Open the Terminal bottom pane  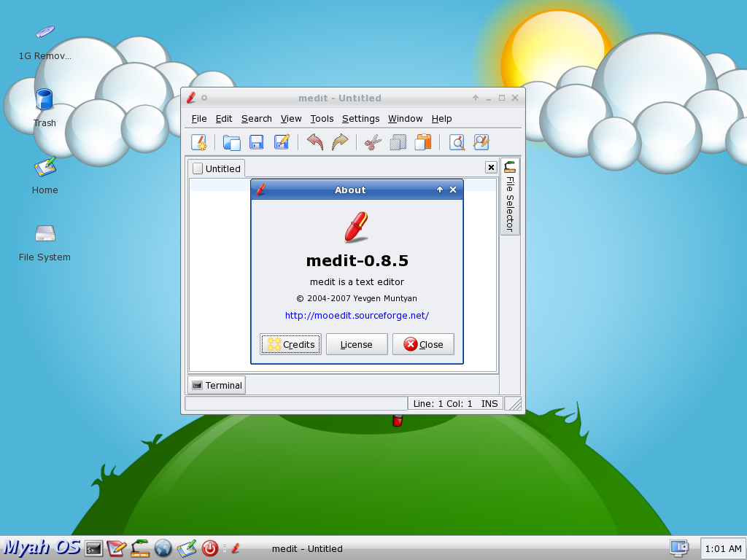pyautogui.click(x=217, y=385)
